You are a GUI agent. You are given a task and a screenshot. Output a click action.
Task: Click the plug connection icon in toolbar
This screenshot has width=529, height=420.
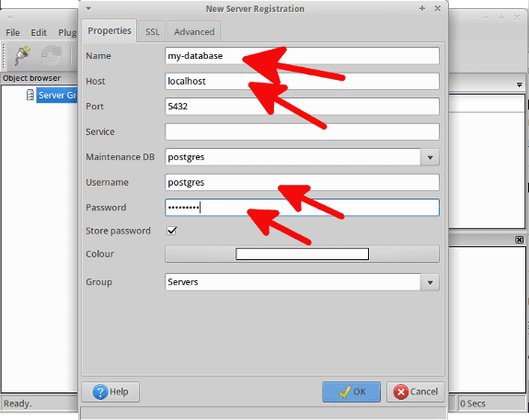[22, 55]
